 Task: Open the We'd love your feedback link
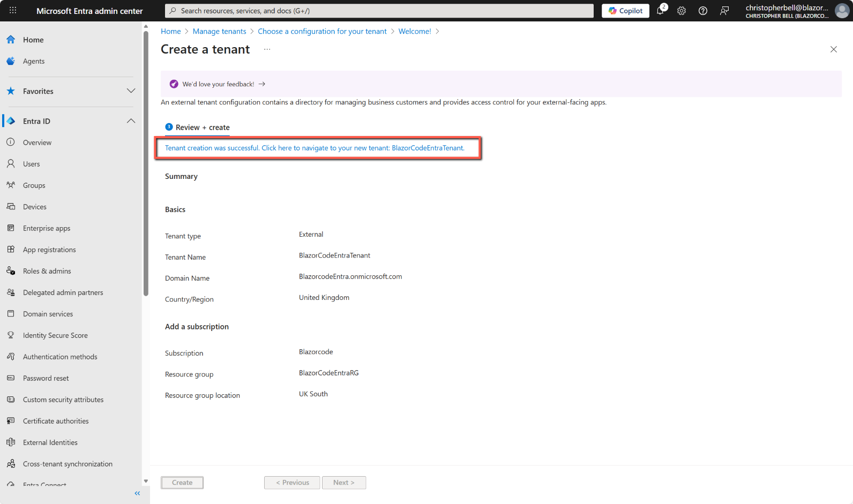point(218,84)
